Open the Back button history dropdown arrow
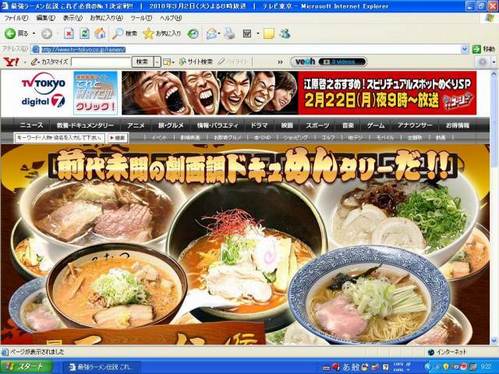Screen dimensions: 499x374 click(34, 34)
